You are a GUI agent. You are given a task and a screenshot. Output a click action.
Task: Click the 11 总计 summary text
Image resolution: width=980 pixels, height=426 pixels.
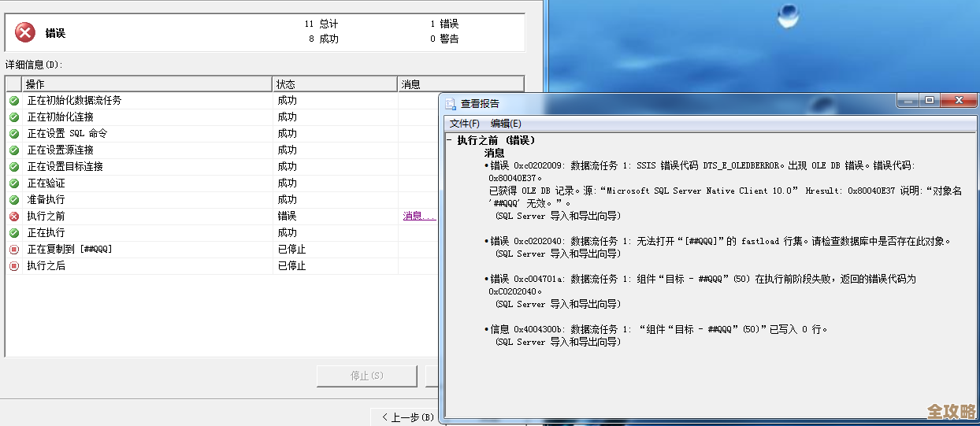click(321, 24)
